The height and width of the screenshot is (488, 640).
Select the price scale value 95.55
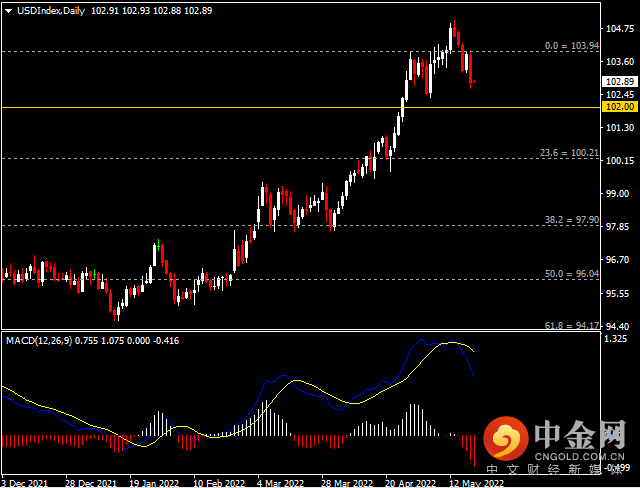click(620, 293)
